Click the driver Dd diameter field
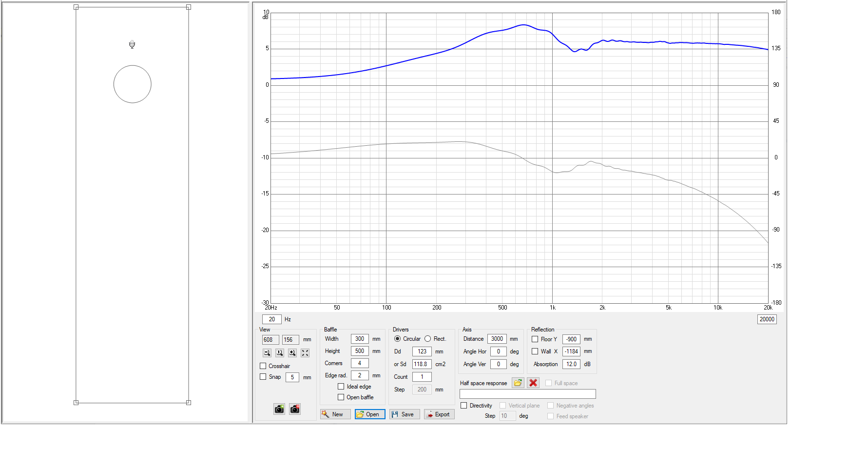The width and height of the screenshot is (868, 468). point(422,351)
